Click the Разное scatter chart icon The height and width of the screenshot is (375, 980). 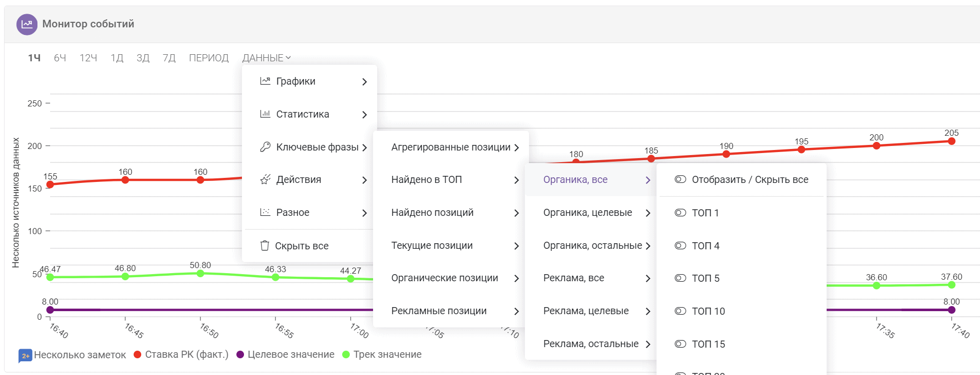tap(265, 212)
